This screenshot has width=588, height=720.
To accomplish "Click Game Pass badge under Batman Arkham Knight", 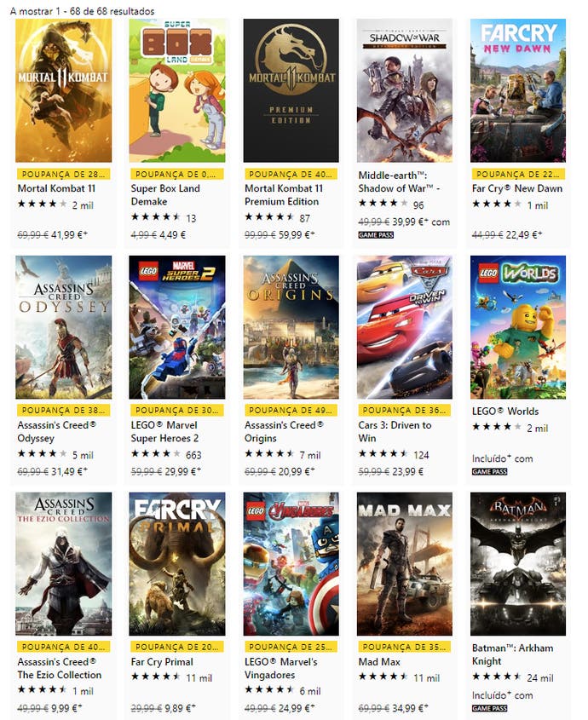I will [x=489, y=709].
